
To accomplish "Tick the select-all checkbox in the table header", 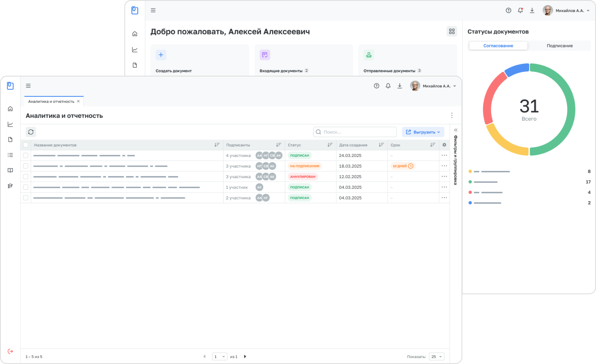I will 26,145.
